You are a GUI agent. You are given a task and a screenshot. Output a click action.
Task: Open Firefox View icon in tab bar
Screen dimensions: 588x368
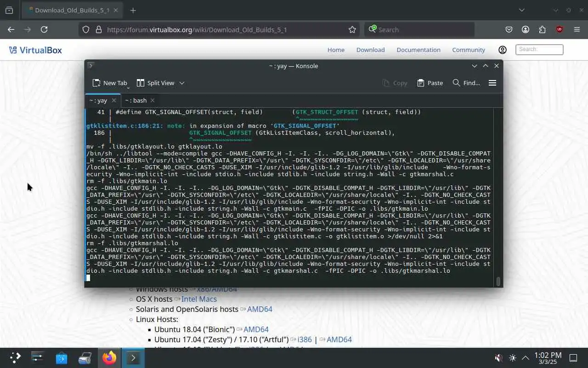click(9, 10)
